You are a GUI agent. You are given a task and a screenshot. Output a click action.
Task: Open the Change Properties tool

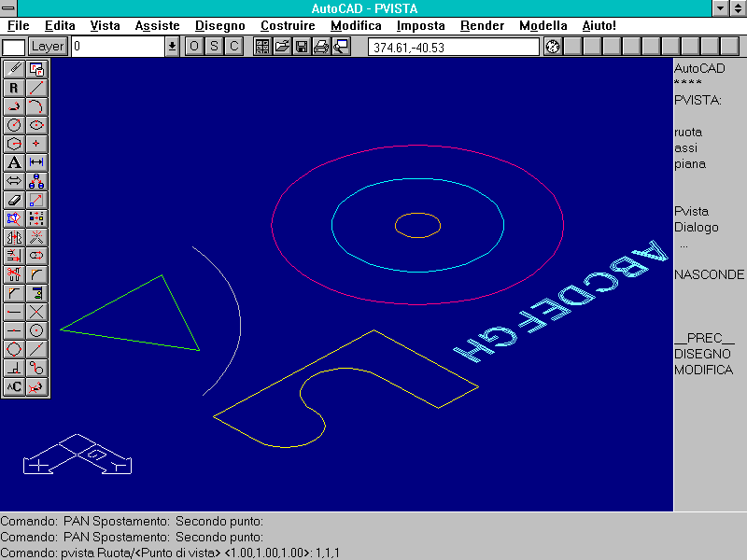tap(36, 218)
